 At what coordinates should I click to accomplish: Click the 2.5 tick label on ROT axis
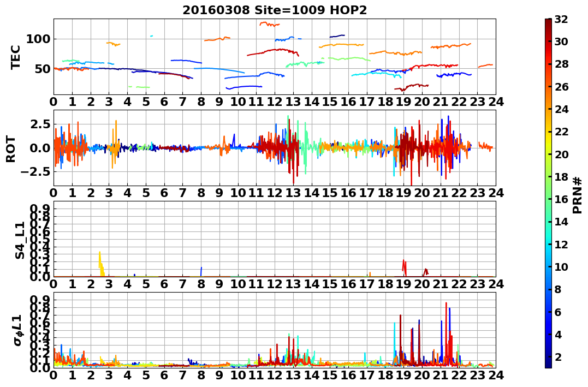pyautogui.click(x=39, y=124)
